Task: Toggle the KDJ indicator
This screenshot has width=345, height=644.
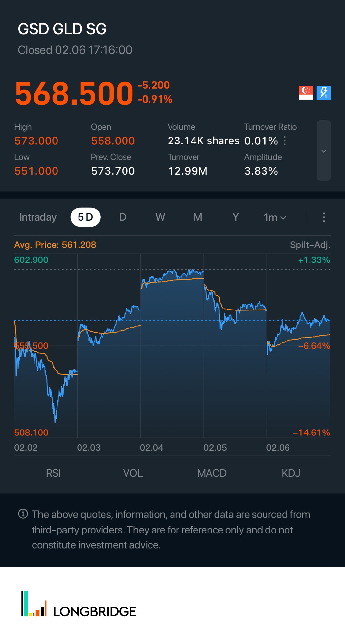Action: point(291,473)
